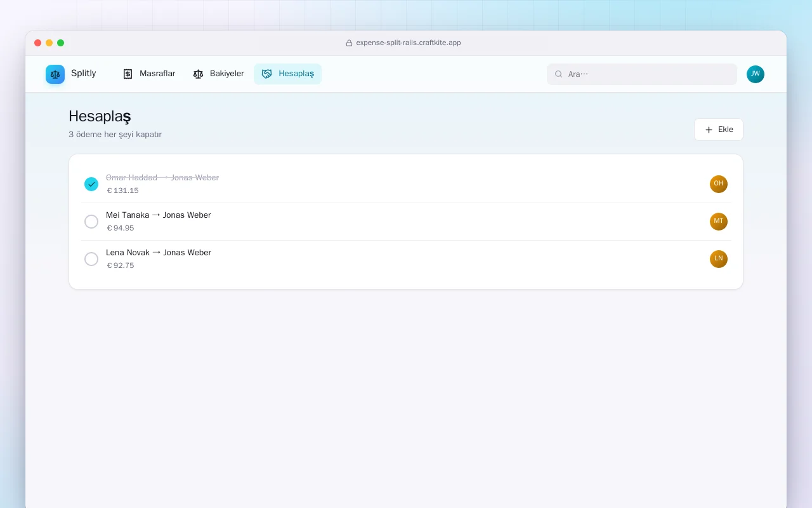Click the LN avatar for Lena Novak

(719, 259)
